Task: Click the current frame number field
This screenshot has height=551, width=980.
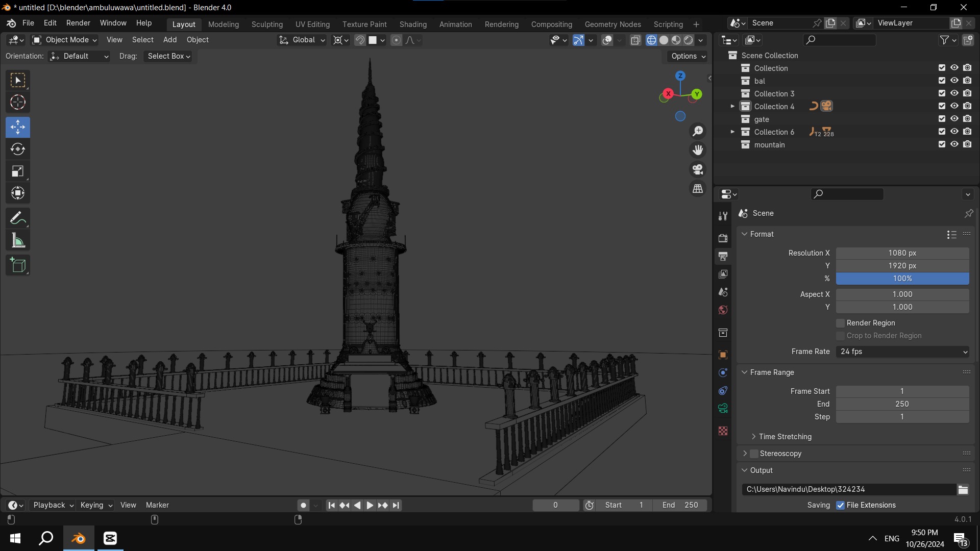Action: 556,505
